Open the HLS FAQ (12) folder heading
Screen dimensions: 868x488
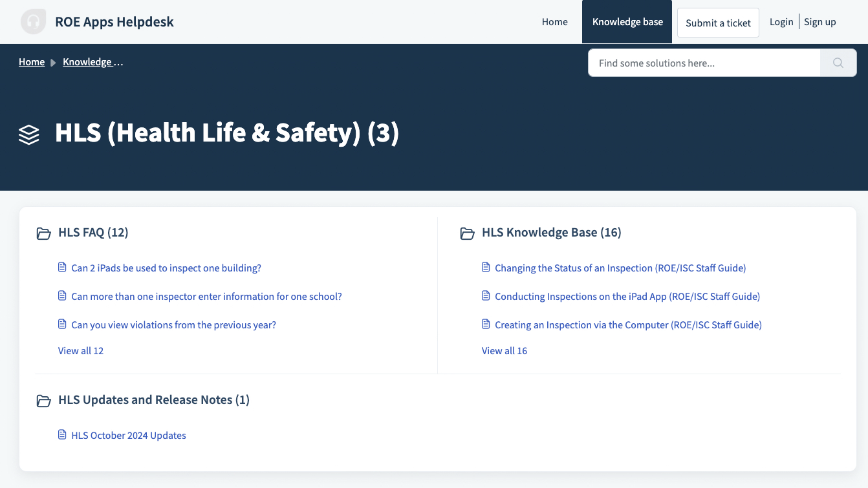pyautogui.click(x=93, y=233)
